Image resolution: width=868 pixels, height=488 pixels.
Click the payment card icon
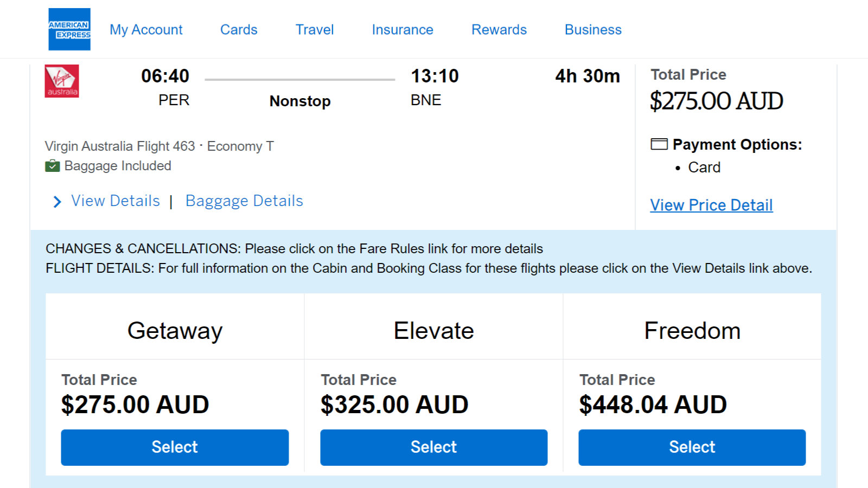[x=659, y=144]
